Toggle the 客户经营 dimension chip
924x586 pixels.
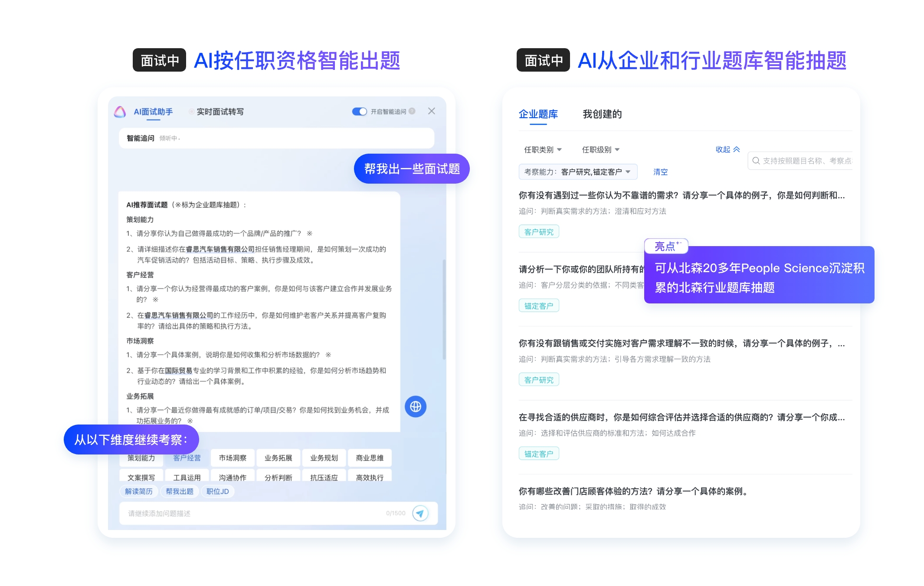[187, 458]
